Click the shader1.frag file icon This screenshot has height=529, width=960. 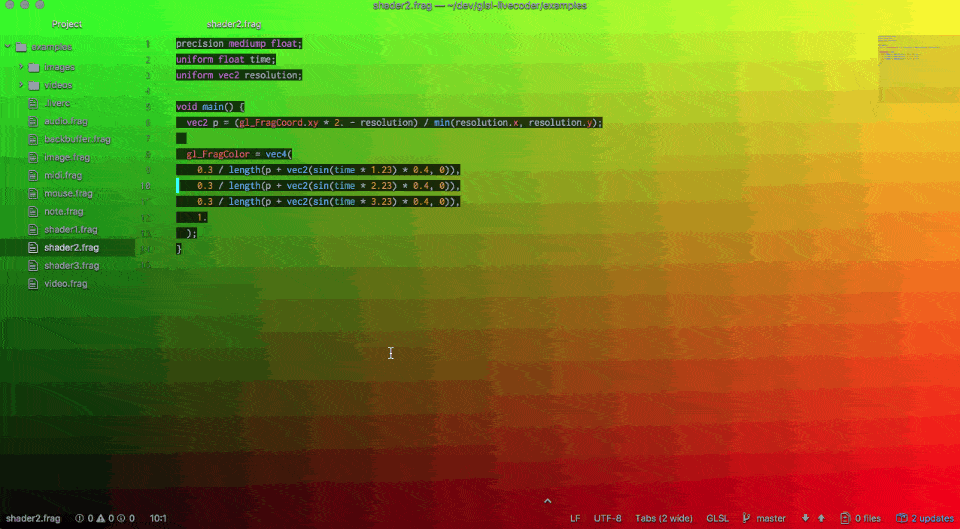coord(33,230)
